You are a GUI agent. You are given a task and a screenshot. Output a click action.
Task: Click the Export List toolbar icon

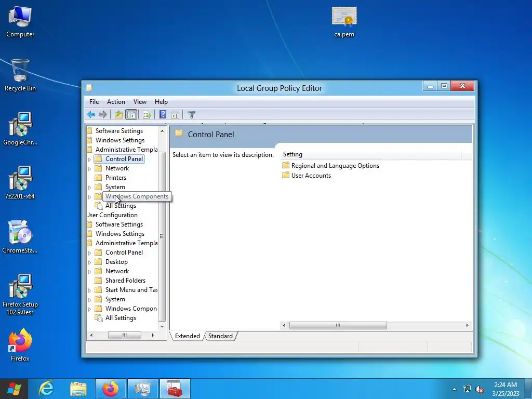coord(147,115)
